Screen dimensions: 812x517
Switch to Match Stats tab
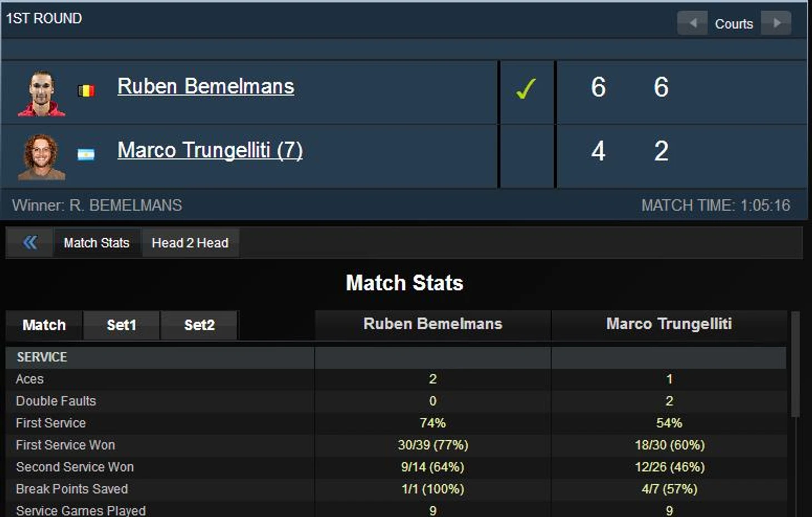pyautogui.click(x=97, y=243)
